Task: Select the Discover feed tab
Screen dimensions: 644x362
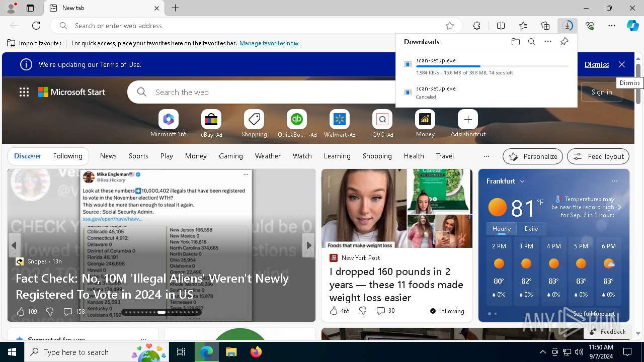Action: tap(28, 156)
